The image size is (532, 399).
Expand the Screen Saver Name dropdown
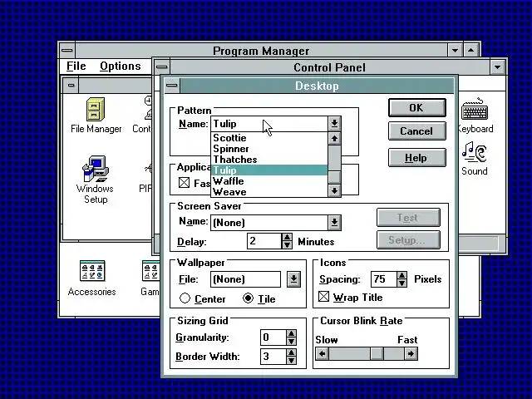click(x=334, y=222)
